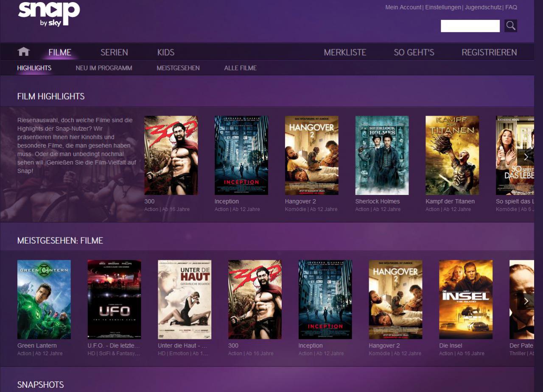Open 300 poster in Film Highlights

click(171, 155)
